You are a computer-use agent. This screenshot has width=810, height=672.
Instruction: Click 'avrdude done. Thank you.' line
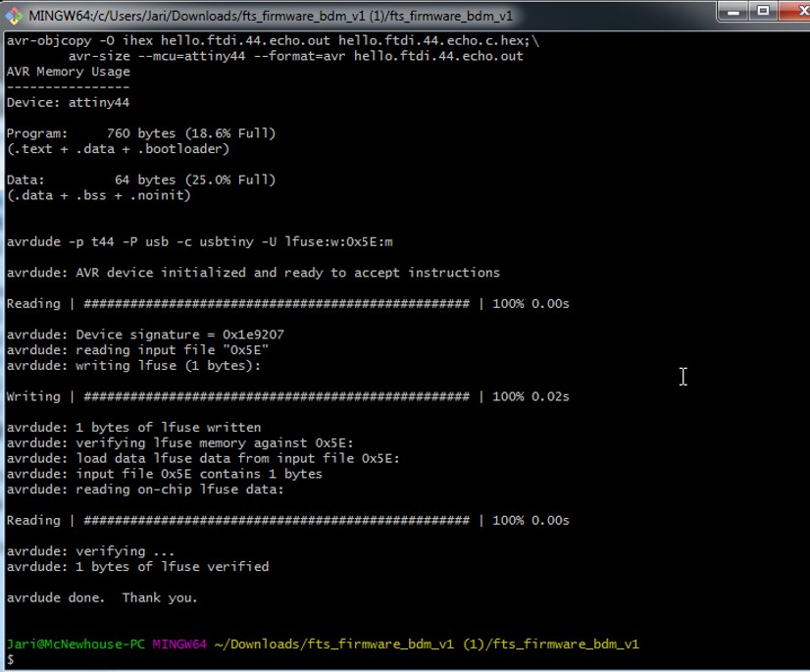(x=102, y=597)
